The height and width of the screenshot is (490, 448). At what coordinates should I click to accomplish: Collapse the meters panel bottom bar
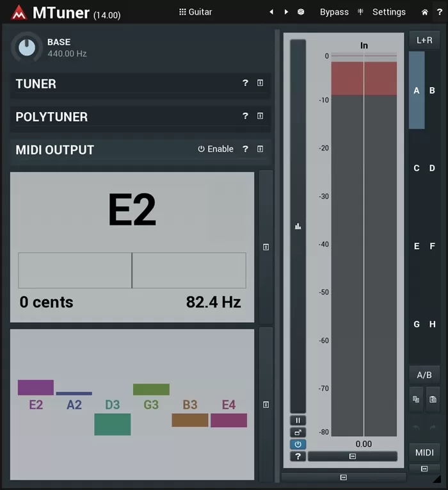pyautogui.click(x=344, y=477)
